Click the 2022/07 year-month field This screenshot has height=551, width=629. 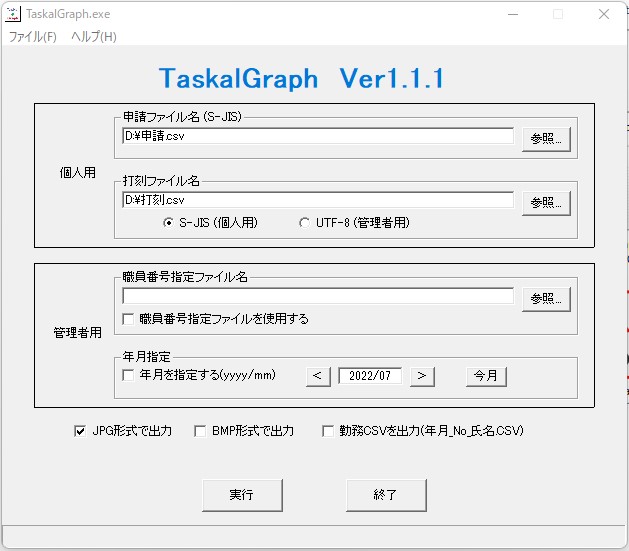369,376
